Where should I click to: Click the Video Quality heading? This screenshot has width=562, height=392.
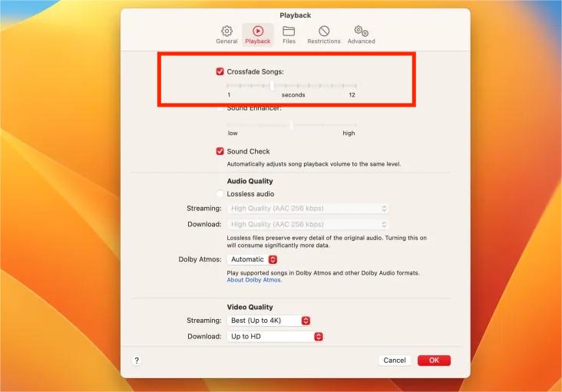click(x=250, y=307)
